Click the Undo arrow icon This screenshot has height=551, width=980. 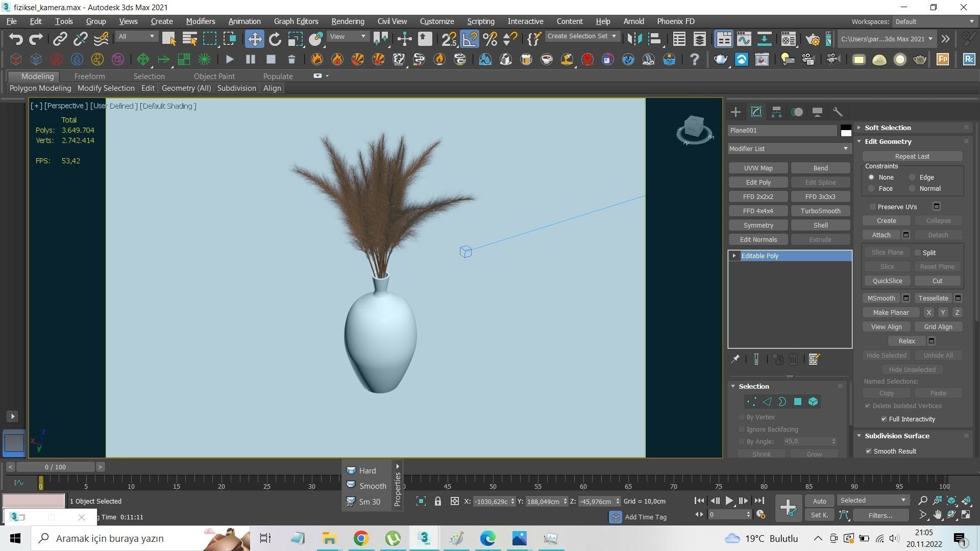(16, 39)
